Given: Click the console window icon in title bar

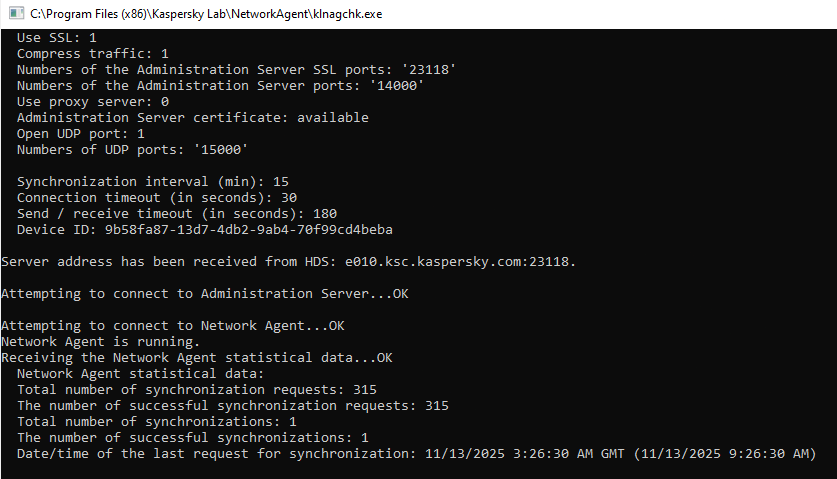Looking at the screenshot, I should tap(15, 14).
